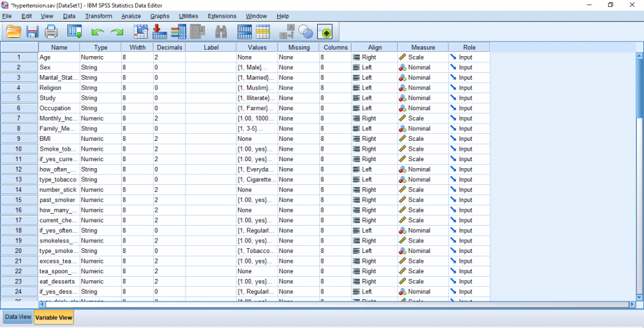Open the Recall recently used dialogs icon
The image size is (644, 328).
click(x=74, y=32)
